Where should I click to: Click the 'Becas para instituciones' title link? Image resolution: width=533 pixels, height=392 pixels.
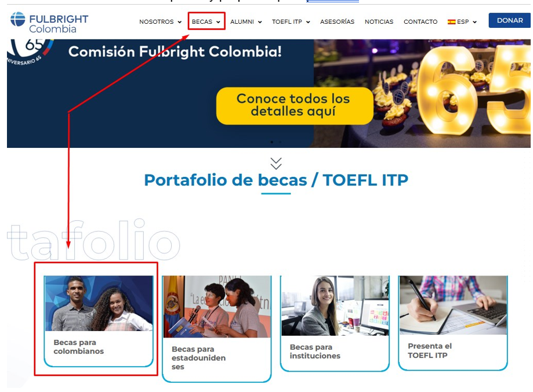pos(315,351)
